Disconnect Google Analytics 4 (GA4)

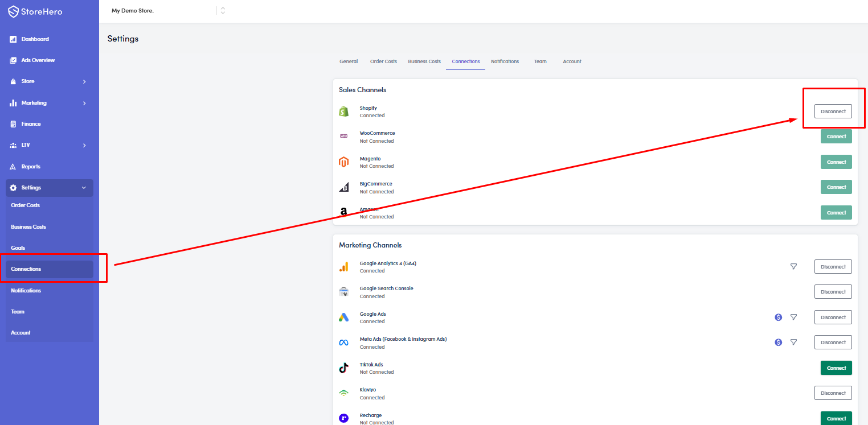[833, 267]
